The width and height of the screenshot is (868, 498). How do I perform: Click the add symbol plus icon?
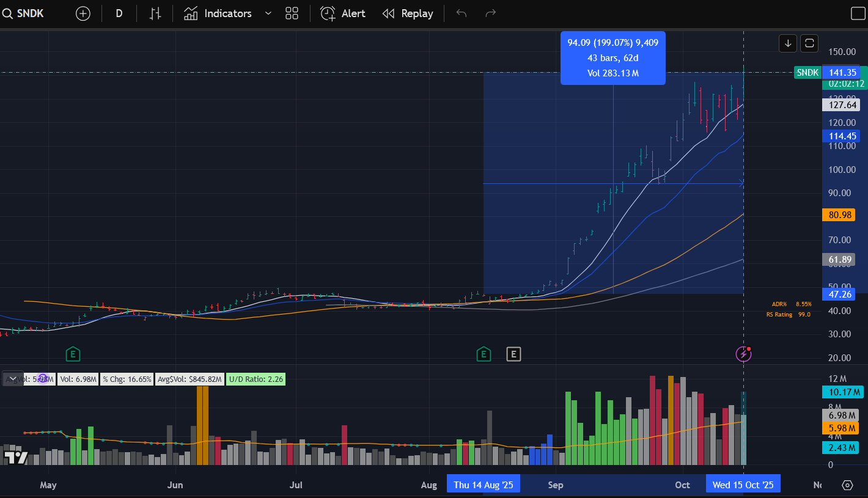pyautogui.click(x=83, y=13)
